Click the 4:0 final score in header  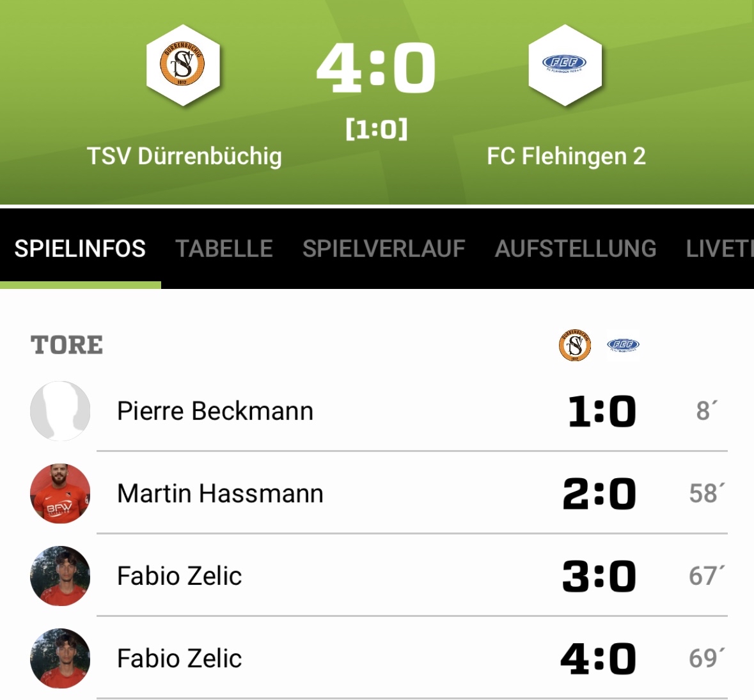pos(376,67)
